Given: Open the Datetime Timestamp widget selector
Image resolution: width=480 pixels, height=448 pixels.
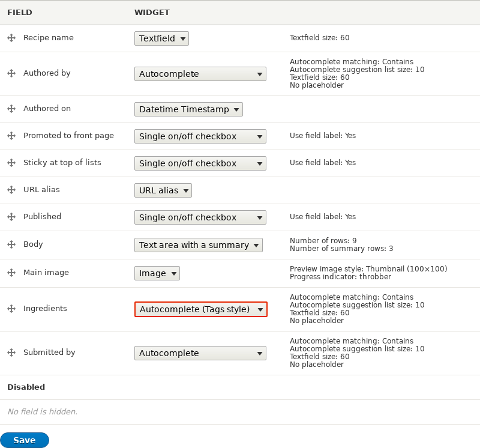Looking at the screenshot, I should pos(188,109).
